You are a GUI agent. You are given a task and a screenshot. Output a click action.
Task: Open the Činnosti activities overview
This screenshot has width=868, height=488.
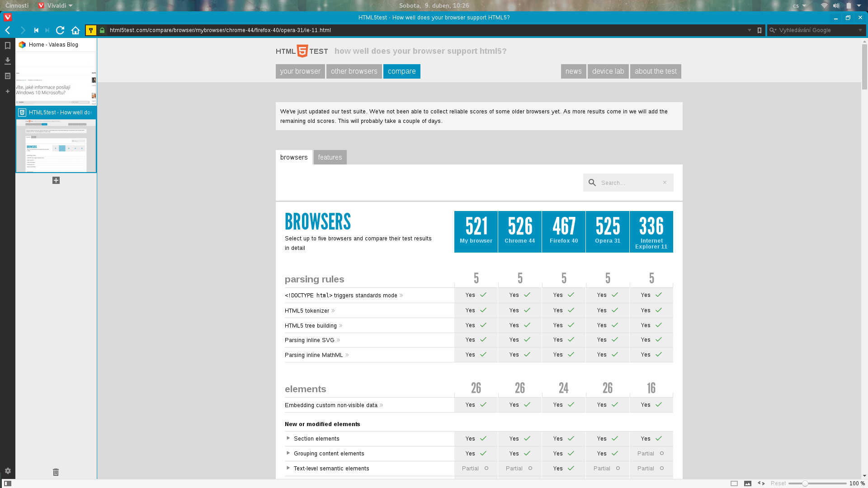tap(17, 5)
